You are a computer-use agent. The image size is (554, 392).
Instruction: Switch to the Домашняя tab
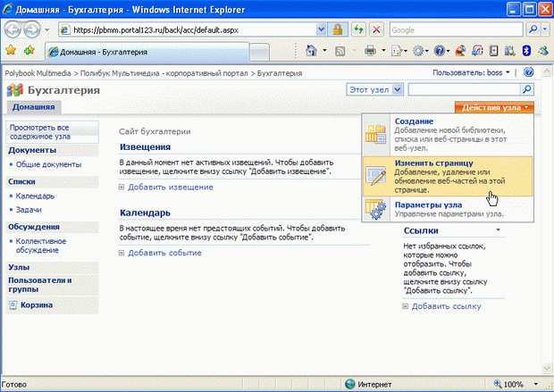[32, 107]
